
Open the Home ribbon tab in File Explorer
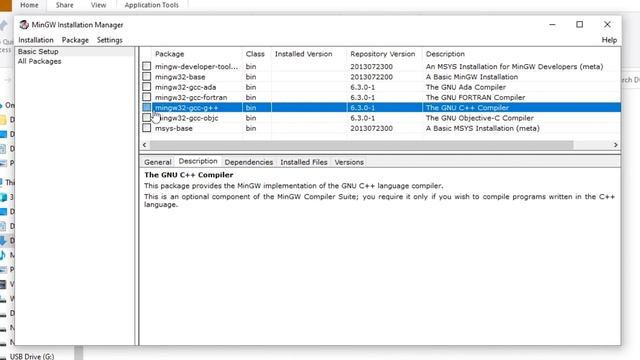tap(29, 5)
